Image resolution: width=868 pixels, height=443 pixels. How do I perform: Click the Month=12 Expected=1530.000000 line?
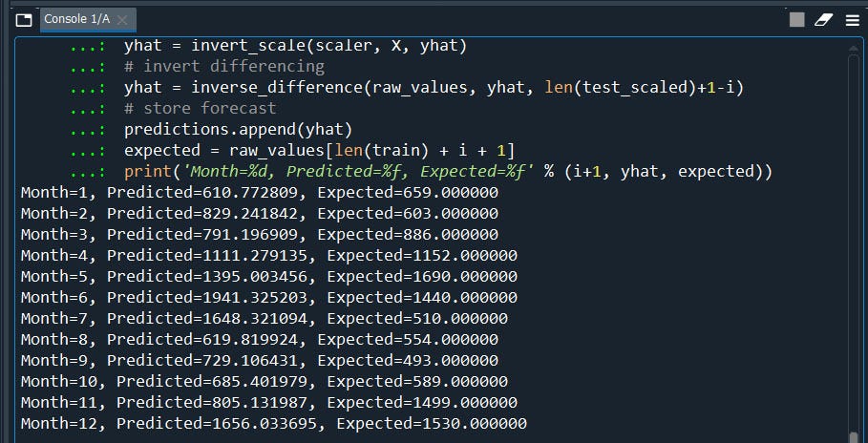pos(273,424)
